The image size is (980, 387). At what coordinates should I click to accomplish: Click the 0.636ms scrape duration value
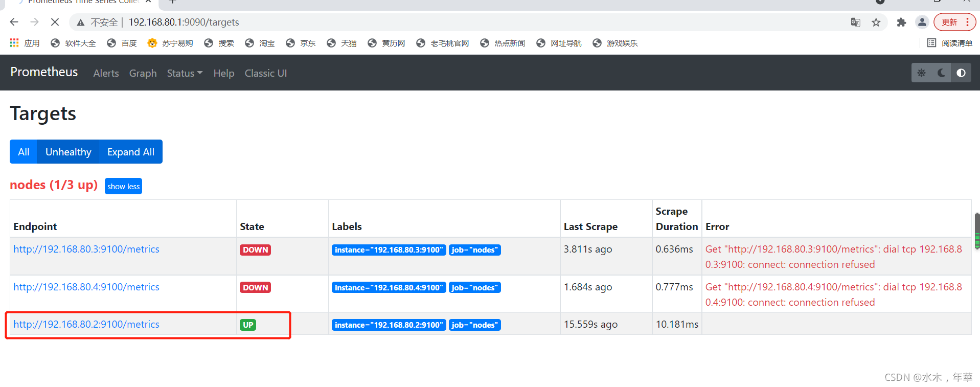pyautogui.click(x=674, y=249)
